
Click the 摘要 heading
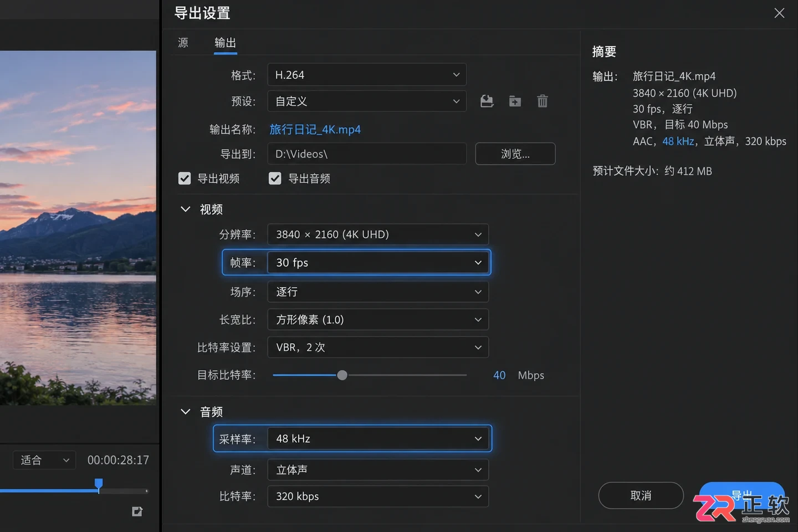tap(604, 52)
